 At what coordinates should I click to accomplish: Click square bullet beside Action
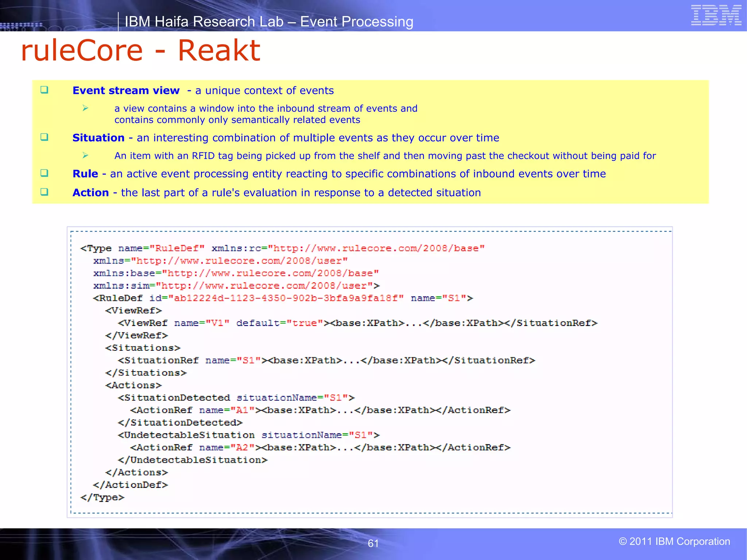(x=44, y=192)
